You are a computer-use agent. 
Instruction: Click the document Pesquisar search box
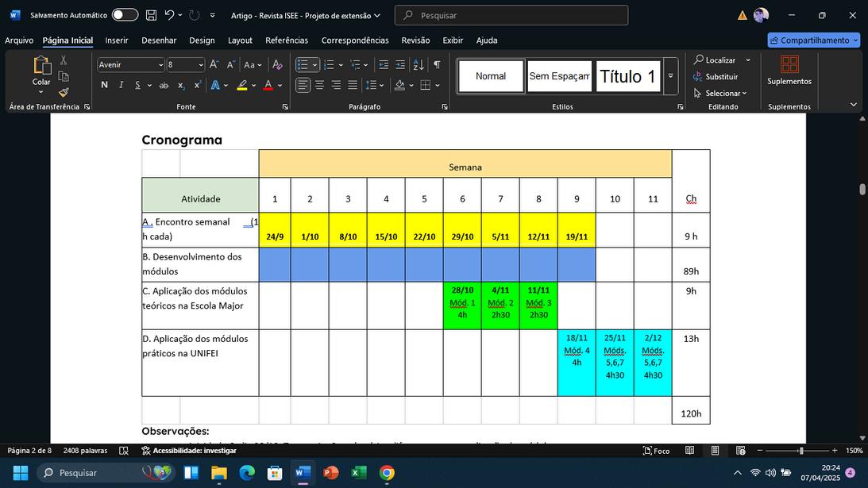click(x=511, y=16)
